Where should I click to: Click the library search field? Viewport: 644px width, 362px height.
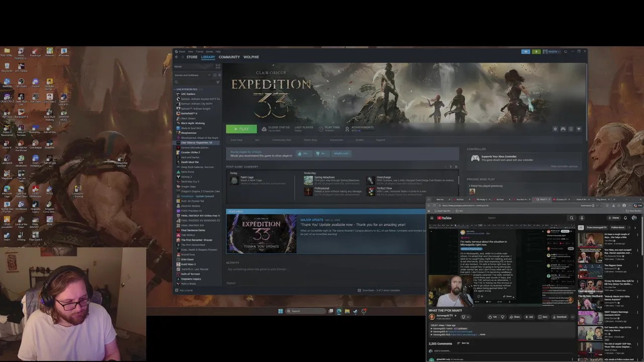(x=195, y=82)
